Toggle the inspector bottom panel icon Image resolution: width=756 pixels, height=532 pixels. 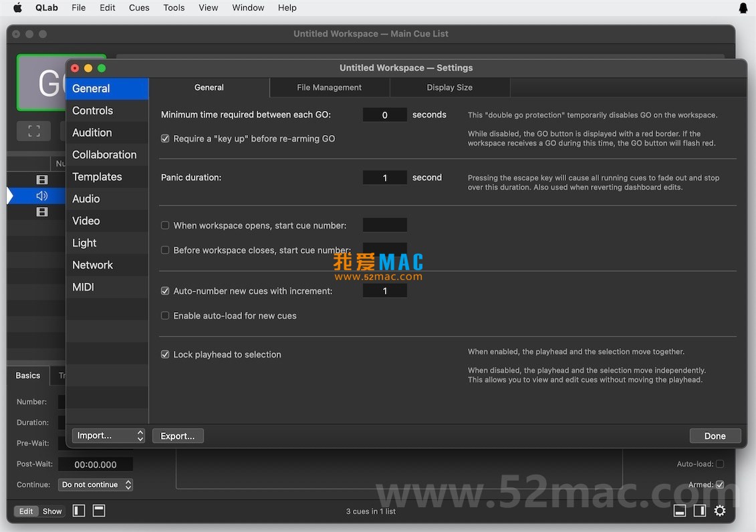[680, 511]
